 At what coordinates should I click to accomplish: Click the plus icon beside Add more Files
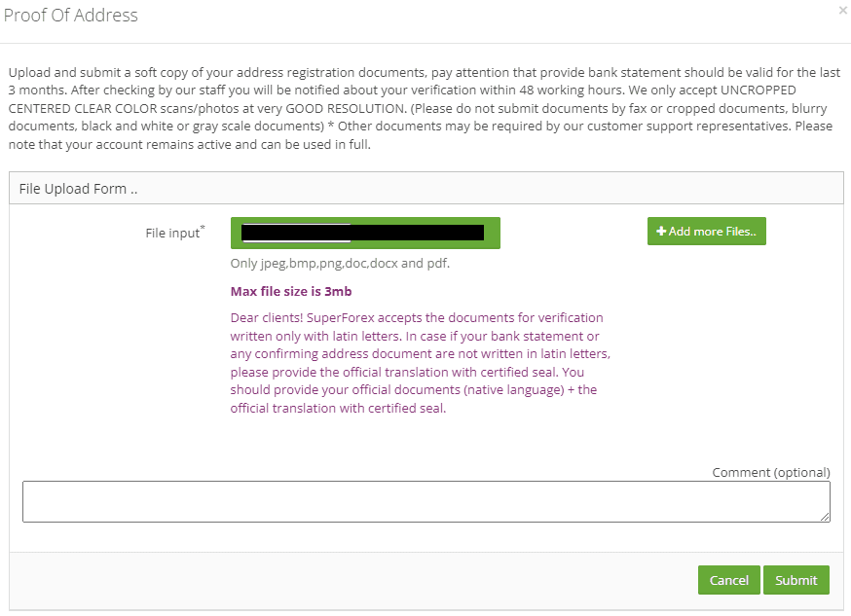click(661, 231)
